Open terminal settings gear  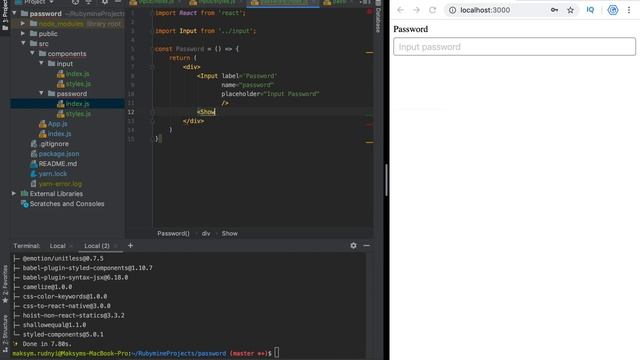point(353,245)
